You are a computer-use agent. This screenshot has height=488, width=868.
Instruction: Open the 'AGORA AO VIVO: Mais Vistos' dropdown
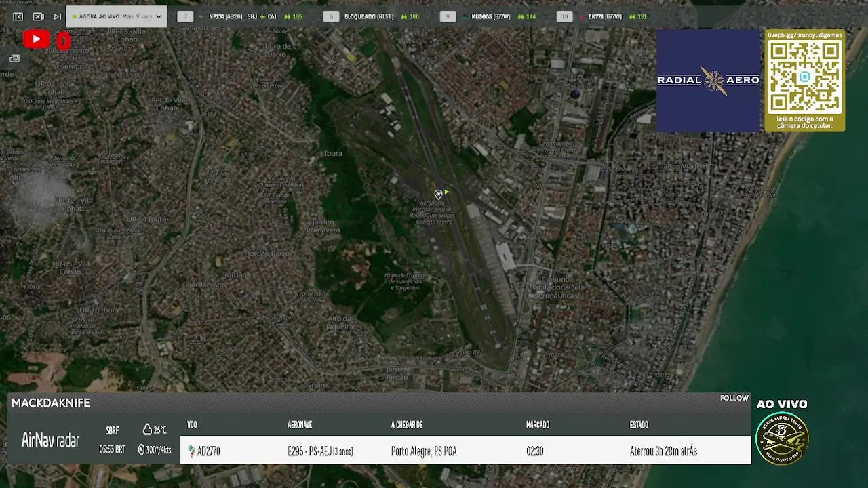(117, 16)
